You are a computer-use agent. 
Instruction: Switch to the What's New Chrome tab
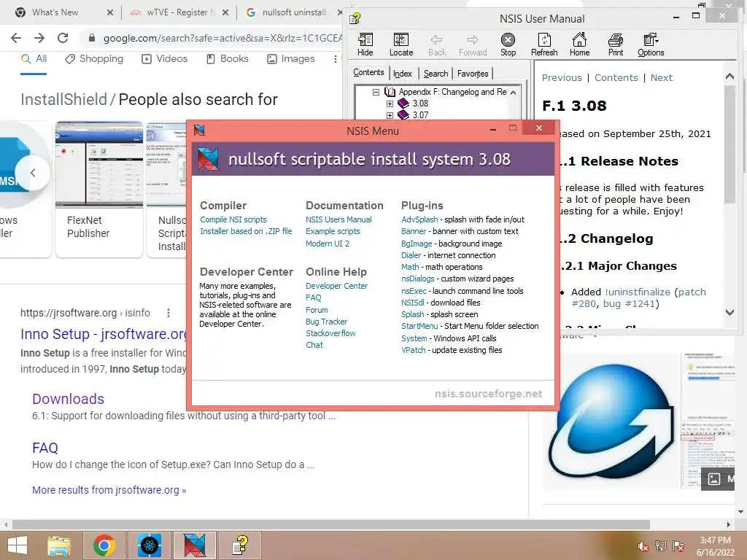55,12
